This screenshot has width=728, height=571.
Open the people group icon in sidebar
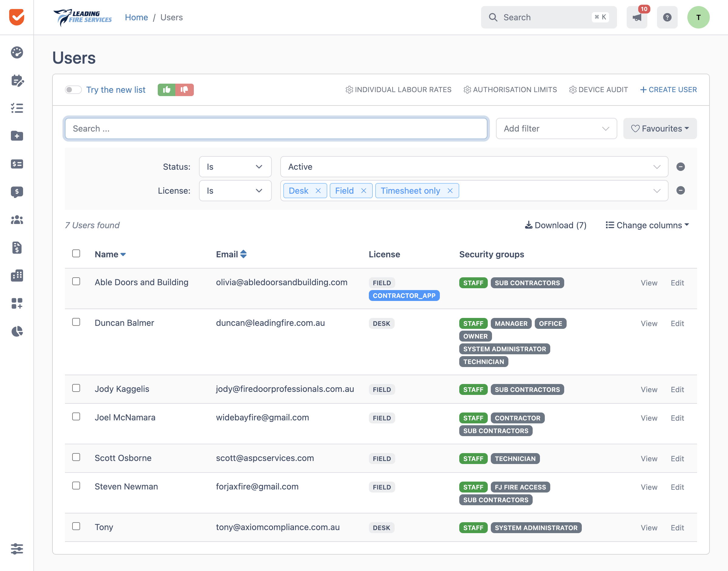17,220
